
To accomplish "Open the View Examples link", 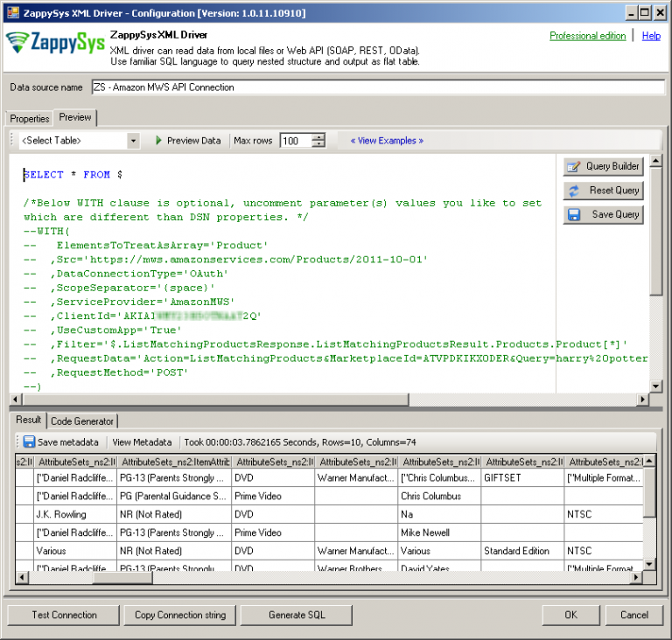I will pos(387,141).
